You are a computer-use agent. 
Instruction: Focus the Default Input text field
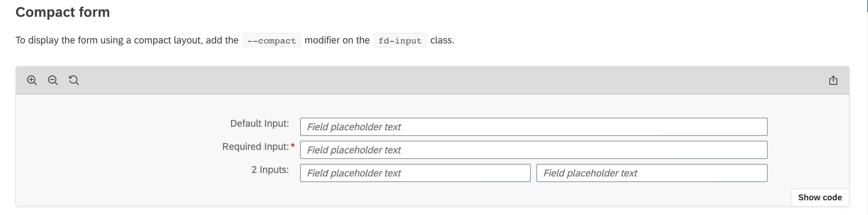click(534, 127)
